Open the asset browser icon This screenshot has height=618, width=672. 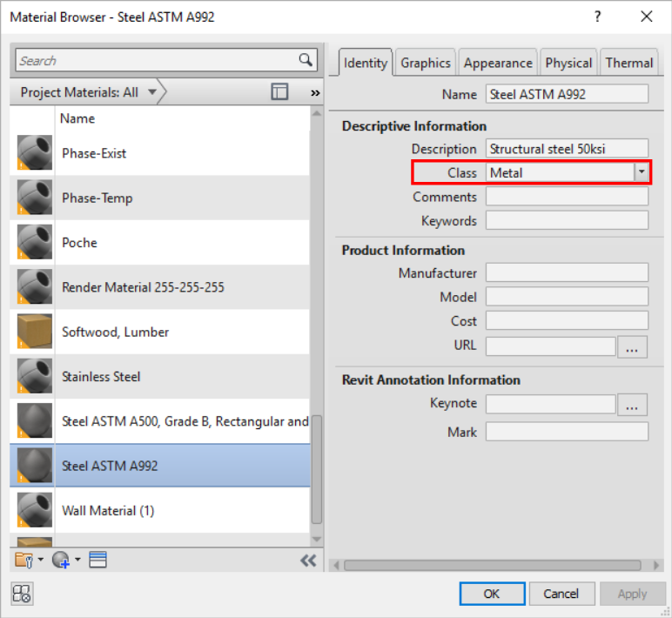click(x=97, y=561)
